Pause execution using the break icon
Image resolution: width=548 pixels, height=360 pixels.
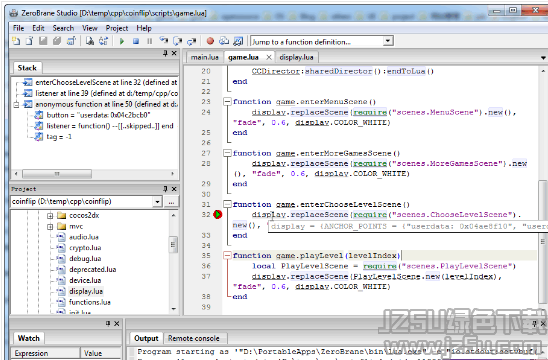tap(150, 42)
